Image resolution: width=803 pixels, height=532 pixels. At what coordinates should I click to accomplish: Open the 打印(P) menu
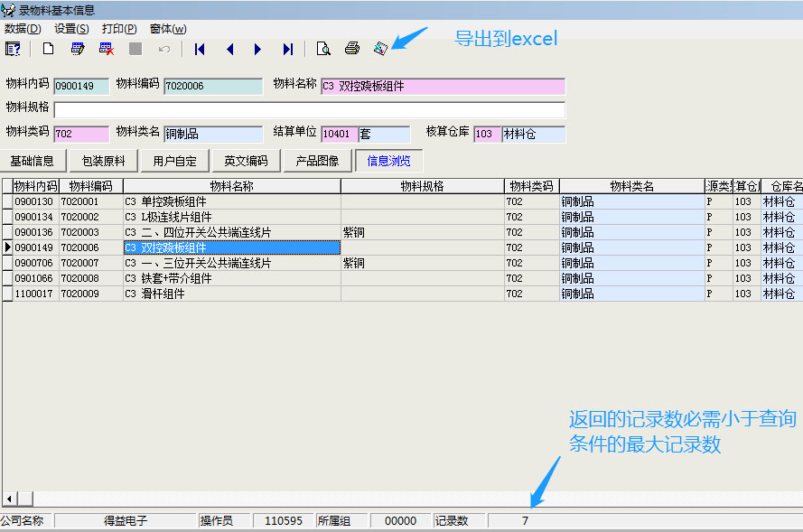(119, 29)
